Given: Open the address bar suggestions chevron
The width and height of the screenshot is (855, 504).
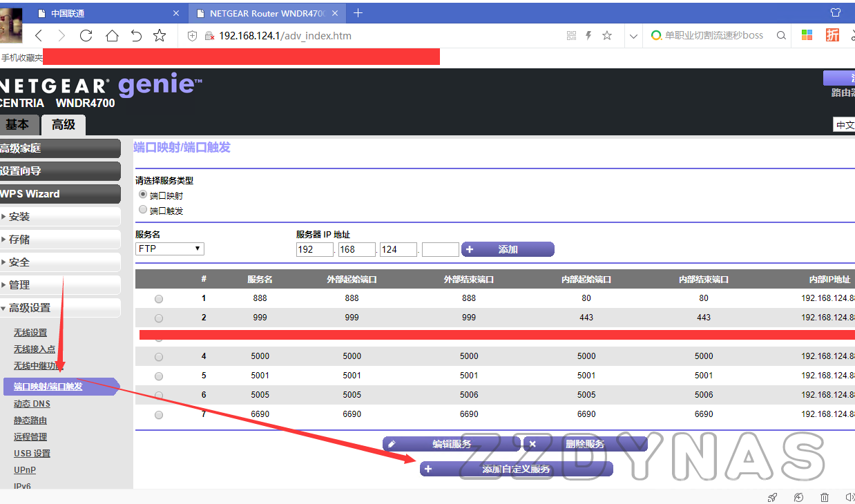Looking at the screenshot, I should pos(633,36).
